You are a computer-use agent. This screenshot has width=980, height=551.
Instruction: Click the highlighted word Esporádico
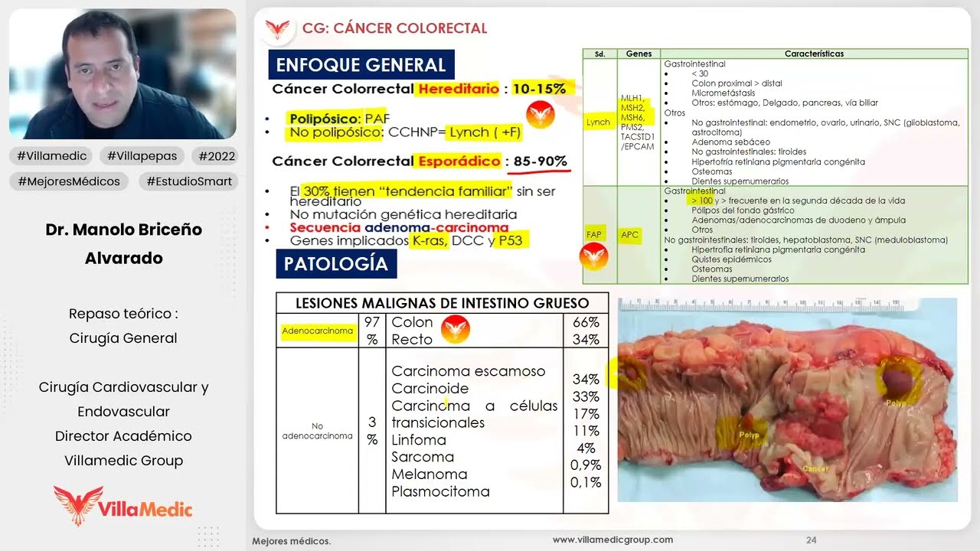pos(459,161)
